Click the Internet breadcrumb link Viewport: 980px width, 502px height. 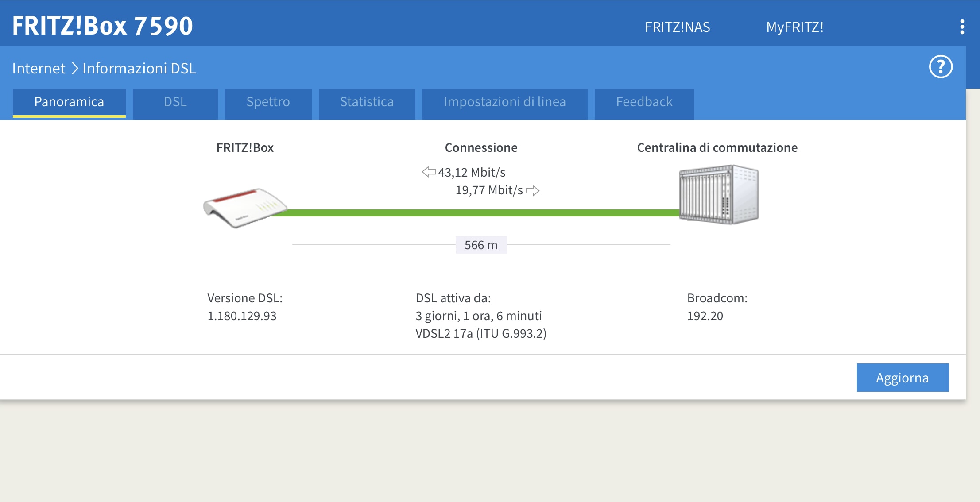39,69
